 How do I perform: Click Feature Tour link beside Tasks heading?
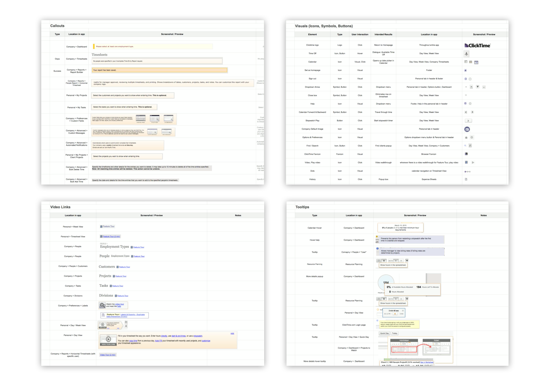tap(118, 286)
